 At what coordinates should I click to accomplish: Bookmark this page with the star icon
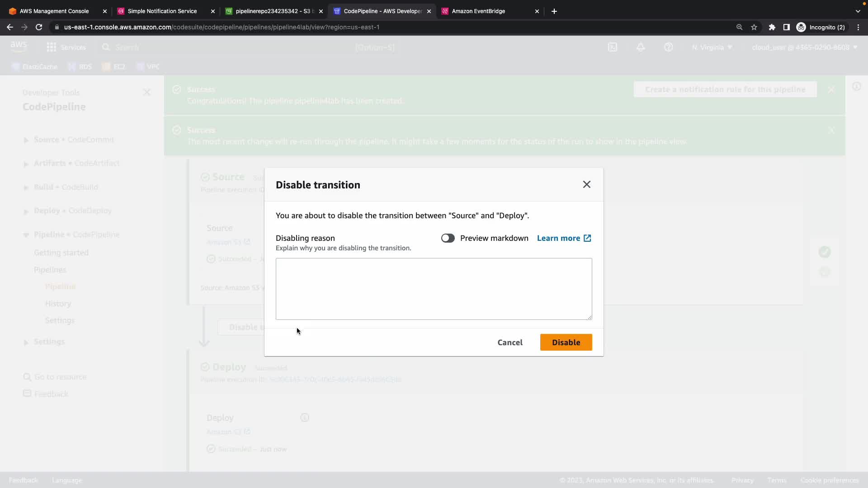point(754,27)
